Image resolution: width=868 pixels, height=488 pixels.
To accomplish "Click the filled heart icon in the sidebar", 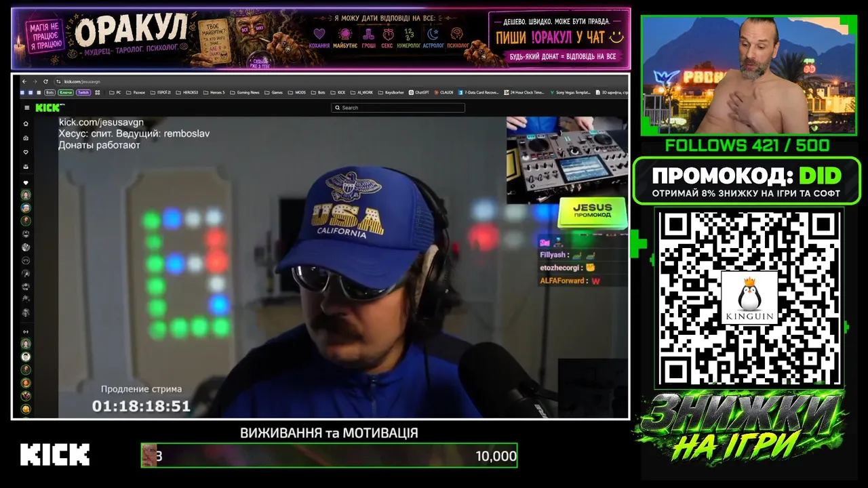I will point(26,183).
